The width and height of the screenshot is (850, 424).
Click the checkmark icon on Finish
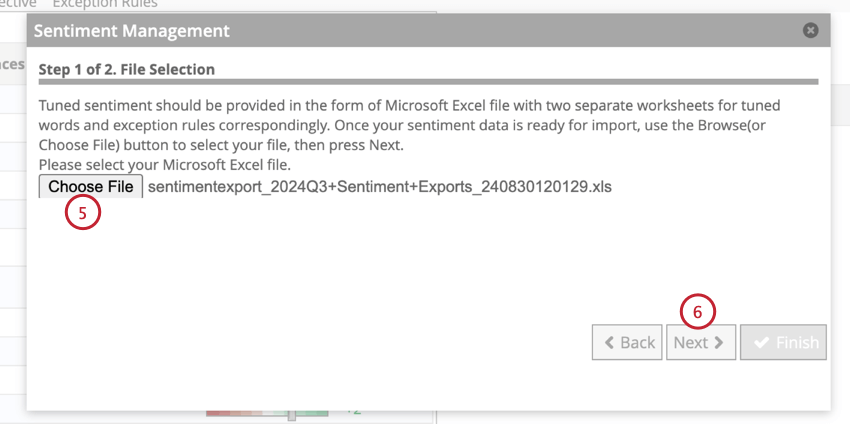tap(761, 342)
